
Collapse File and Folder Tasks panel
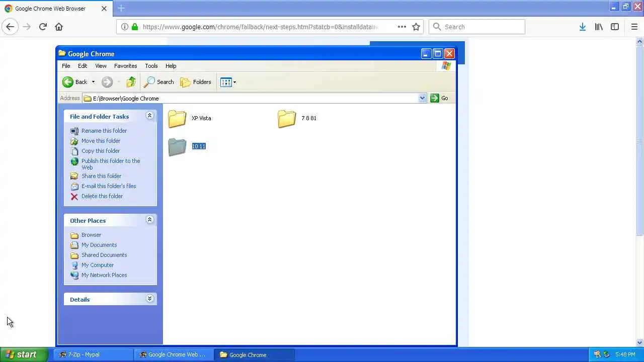149,116
